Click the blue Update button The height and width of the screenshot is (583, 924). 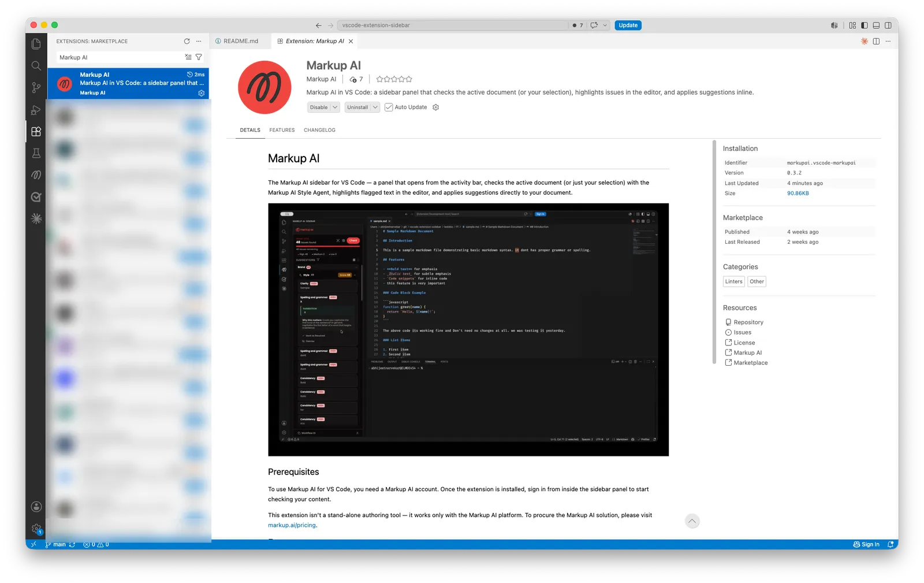[628, 25]
